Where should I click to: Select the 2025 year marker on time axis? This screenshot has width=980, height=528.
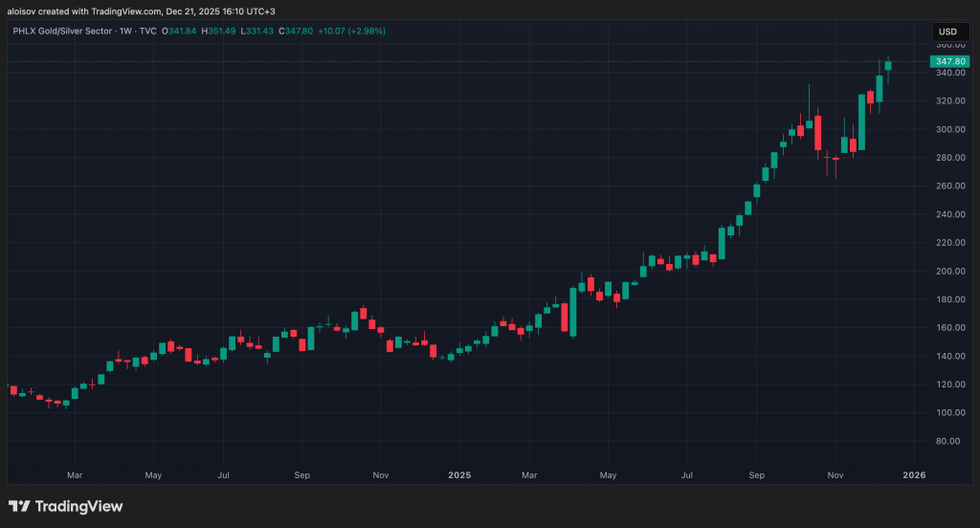pyautogui.click(x=460, y=474)
